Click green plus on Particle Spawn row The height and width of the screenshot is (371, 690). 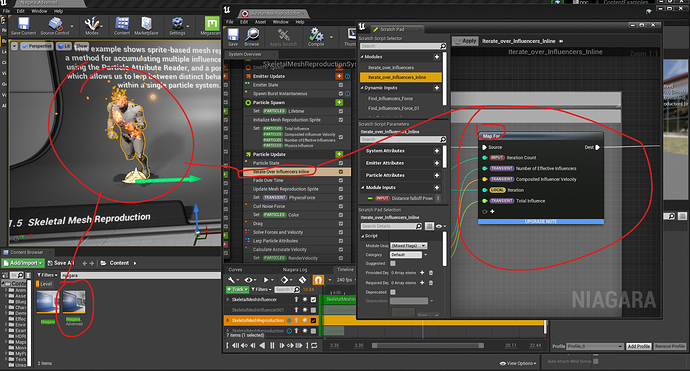coord(339,103)
